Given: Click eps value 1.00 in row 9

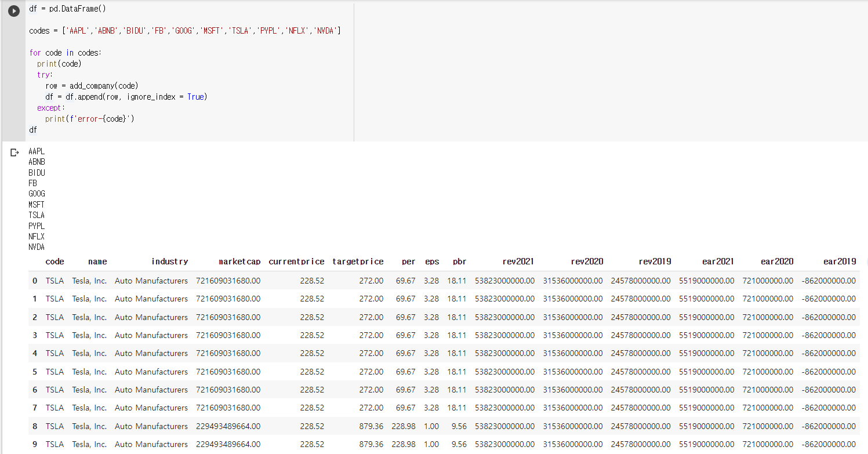Looking at the screenshot, I should 431,444.
